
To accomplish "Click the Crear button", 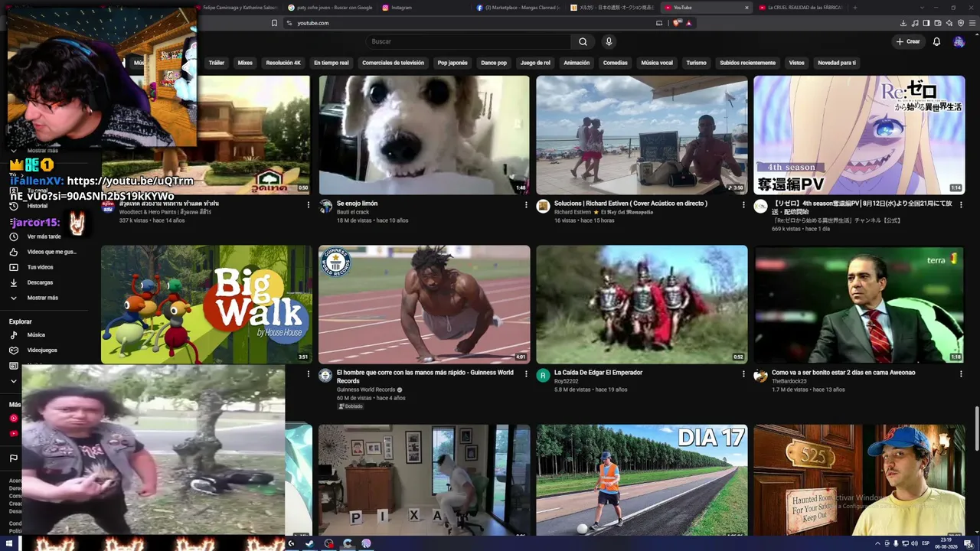I will click(x=908, y=41).
